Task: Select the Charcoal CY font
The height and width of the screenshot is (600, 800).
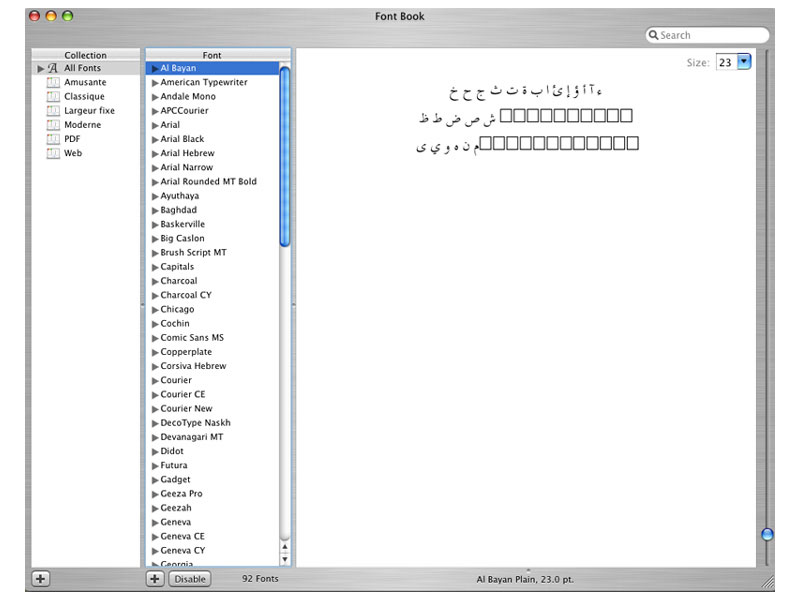Action: [186, 295]
